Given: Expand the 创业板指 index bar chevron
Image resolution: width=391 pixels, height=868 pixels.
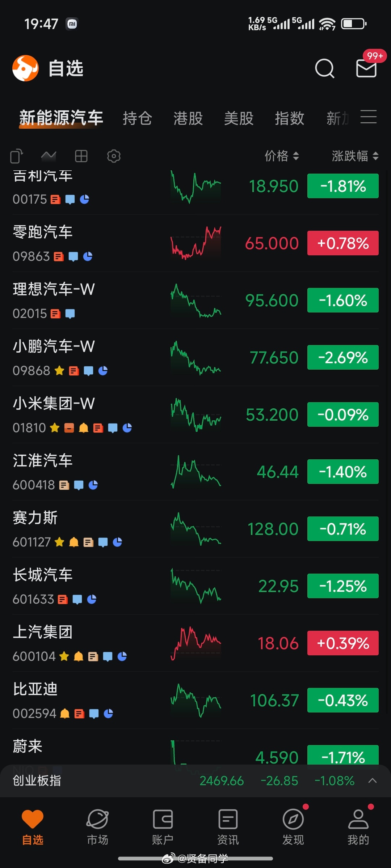Looking at the screenshot, I should (x=373, y=781).
